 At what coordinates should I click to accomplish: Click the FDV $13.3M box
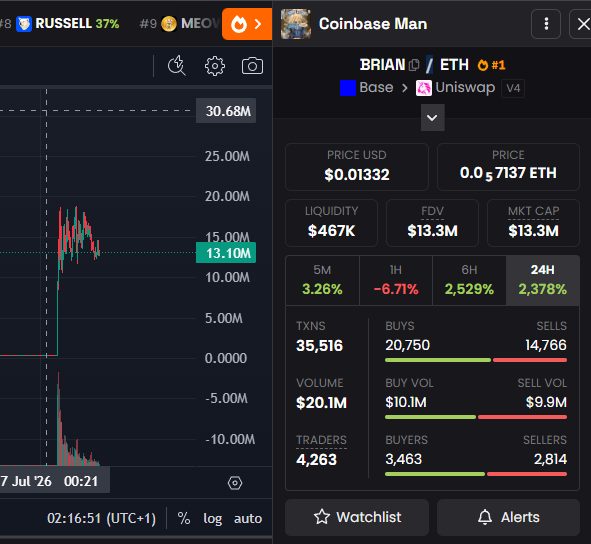click(x=432, y=223)
